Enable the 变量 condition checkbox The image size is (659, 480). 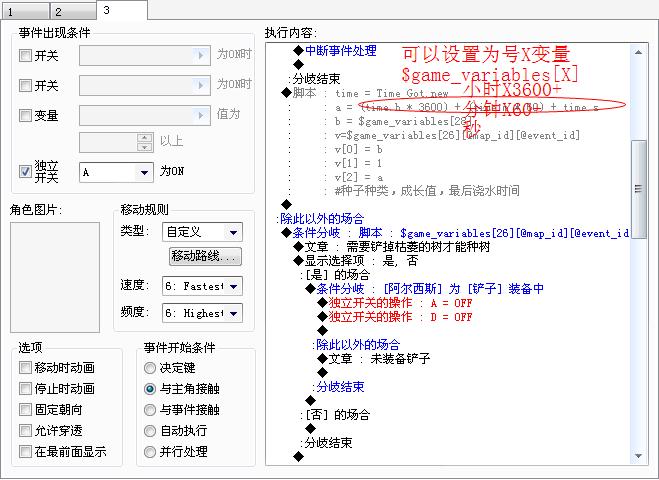25,115
